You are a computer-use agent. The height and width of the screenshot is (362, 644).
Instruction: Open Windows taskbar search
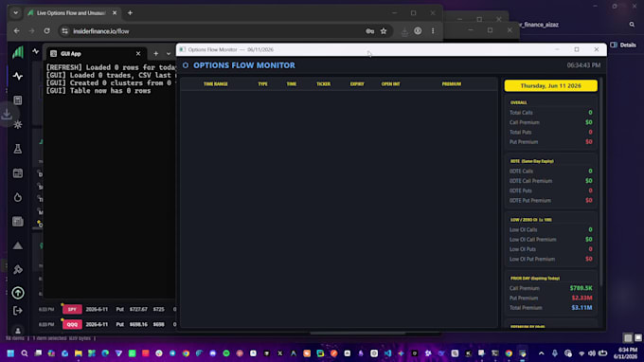[25, 353]
